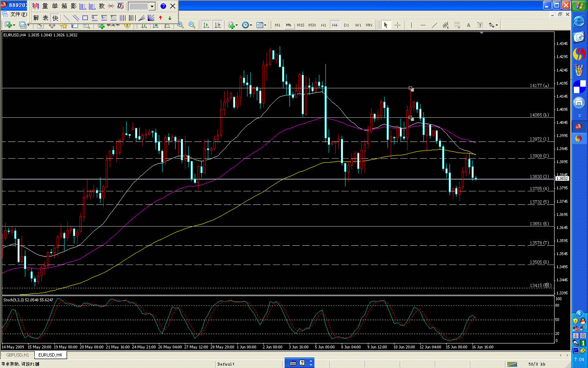The height and width of the screenshot is (368, 588).
Task: Click the 箱 button in floating toolbar
Action: [x=64, y=6]
